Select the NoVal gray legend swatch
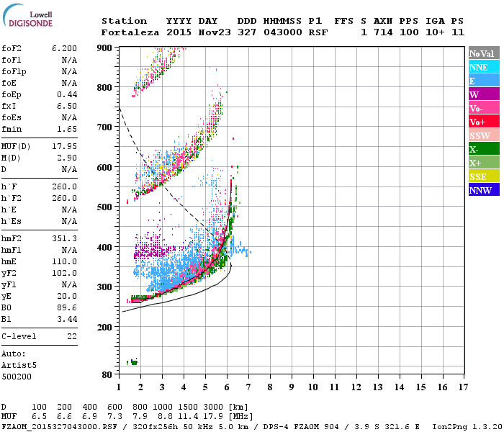This screenshot has height=432, width=504. pyautogui.click(x=484, y=53)
